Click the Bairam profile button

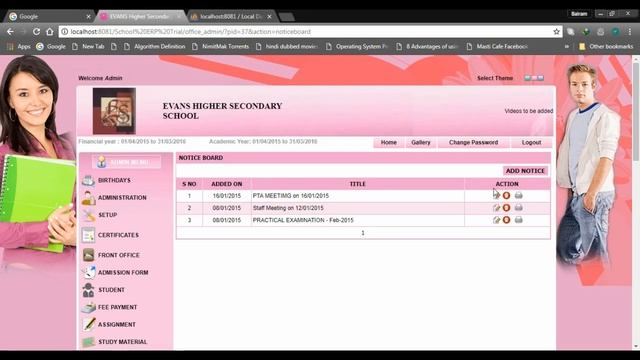point(579,14)
